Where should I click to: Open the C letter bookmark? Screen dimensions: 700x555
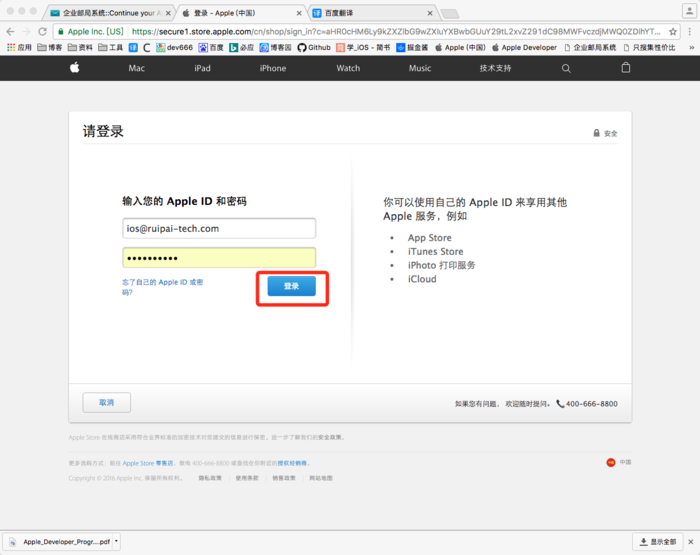point(146,47)
